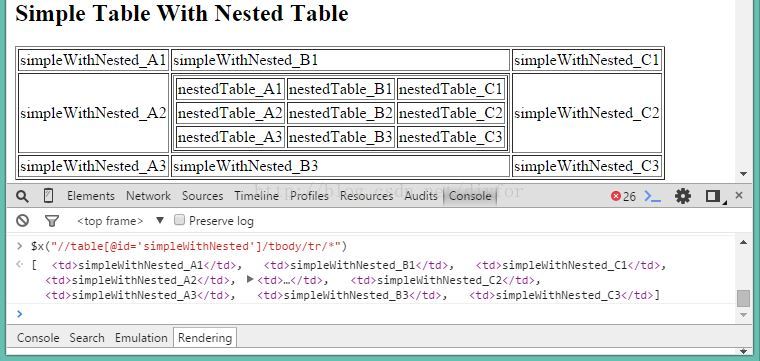Click console scrollbar up arrow
The height and width of the screenshot is (361, 760).
(744, 242)
